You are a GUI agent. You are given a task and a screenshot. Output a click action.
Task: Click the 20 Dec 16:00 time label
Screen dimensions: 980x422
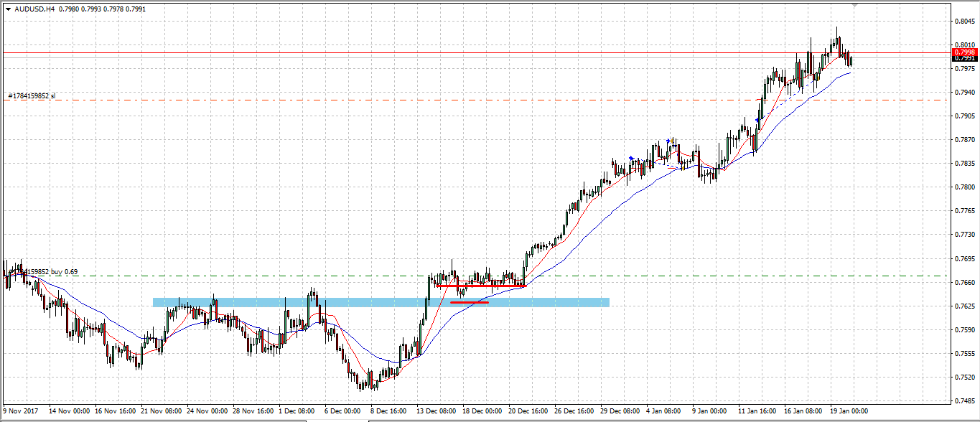coord(528,411)
